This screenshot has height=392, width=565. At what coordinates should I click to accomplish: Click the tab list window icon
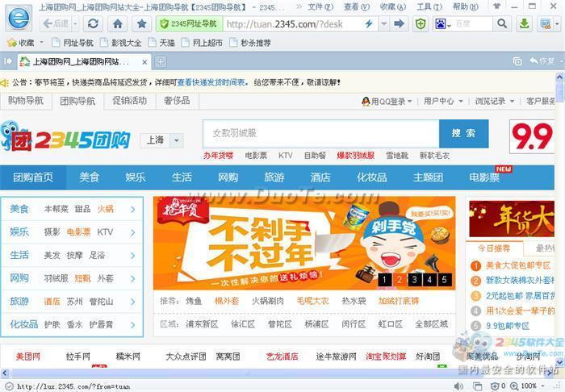point(517,61)
